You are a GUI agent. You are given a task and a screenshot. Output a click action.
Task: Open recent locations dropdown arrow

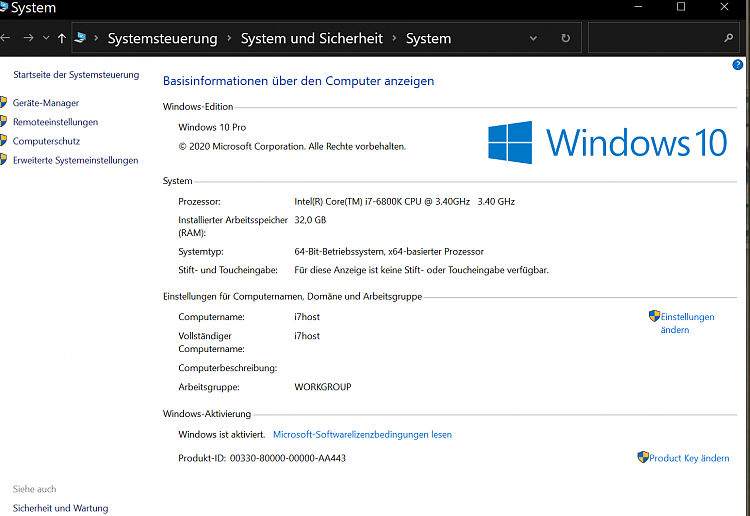[x=46, y=38]
